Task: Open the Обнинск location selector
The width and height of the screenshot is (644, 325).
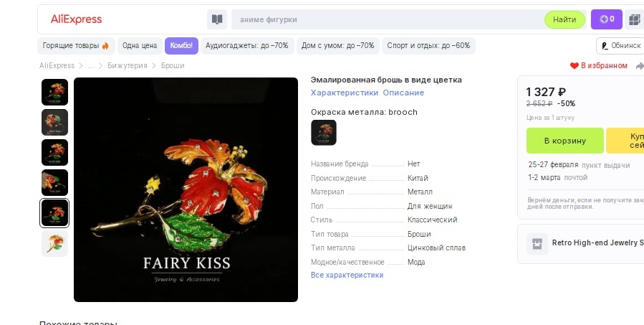Action: [621, 46]
